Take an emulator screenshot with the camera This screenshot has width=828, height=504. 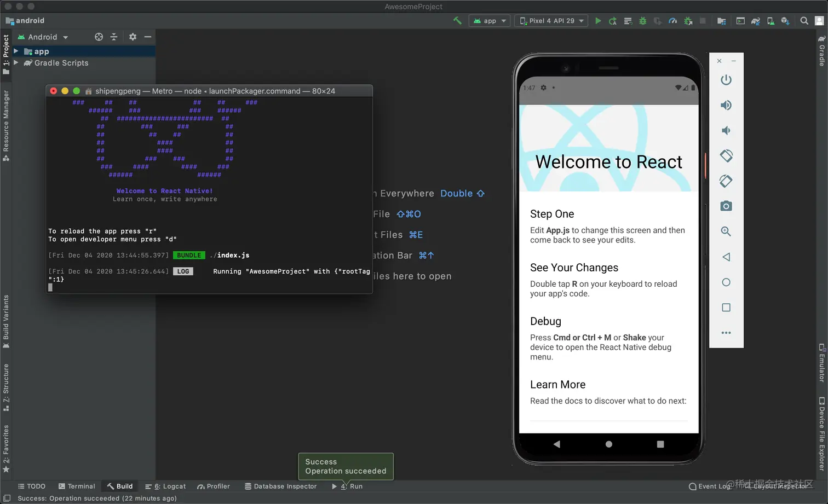point(726,206)
